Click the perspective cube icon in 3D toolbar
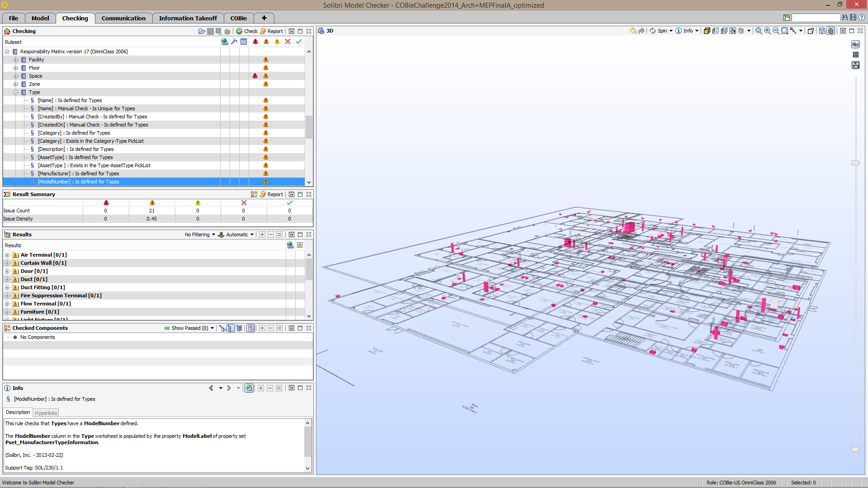868x488 pixels. point(811,31)
